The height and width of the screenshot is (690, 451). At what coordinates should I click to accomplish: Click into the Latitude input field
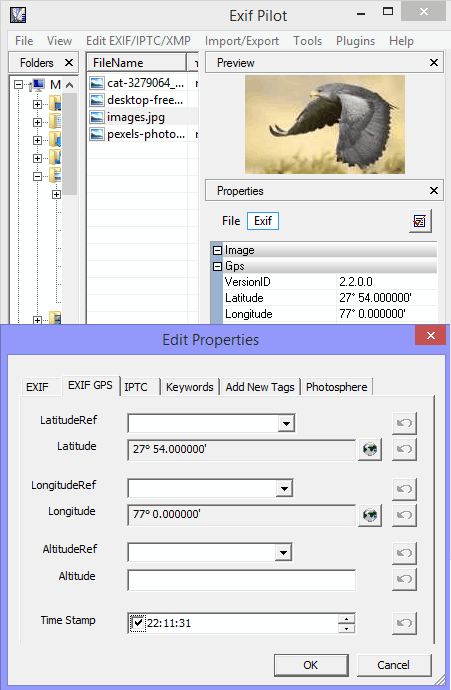pos(241,449)
